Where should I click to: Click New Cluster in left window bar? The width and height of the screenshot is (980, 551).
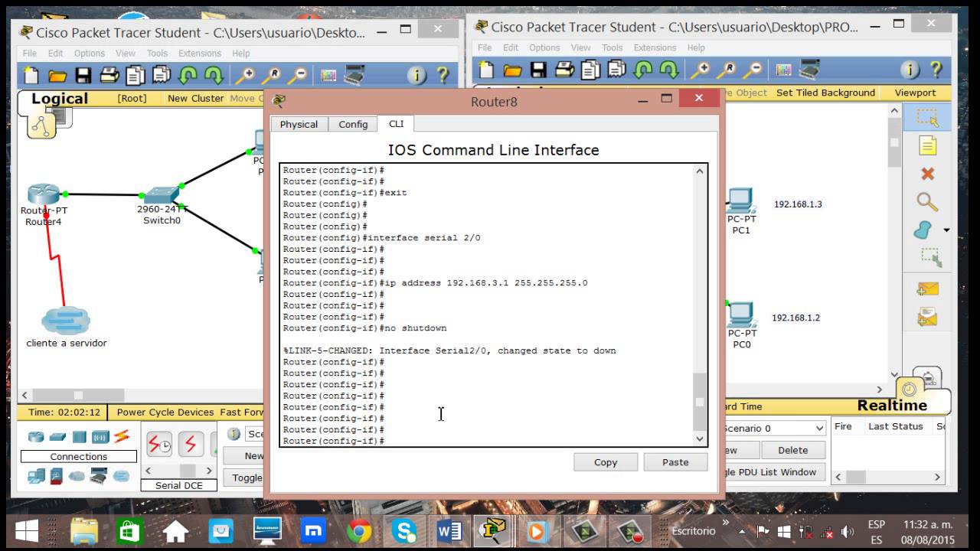[195, 98]
